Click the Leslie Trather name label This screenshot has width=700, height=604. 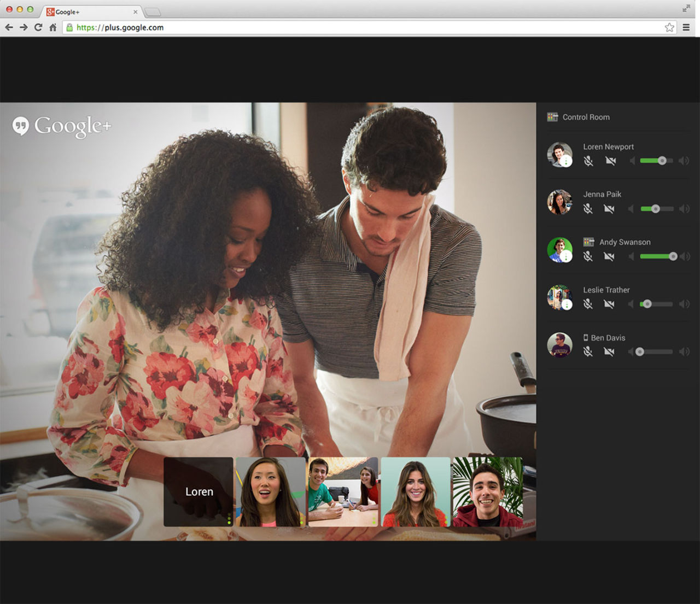(x=606, y=290)
